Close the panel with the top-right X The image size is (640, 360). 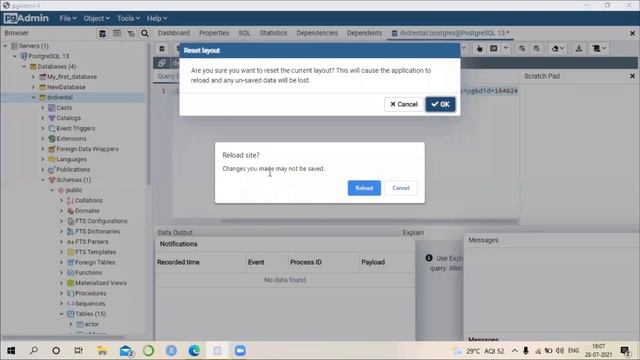[632, 33]
